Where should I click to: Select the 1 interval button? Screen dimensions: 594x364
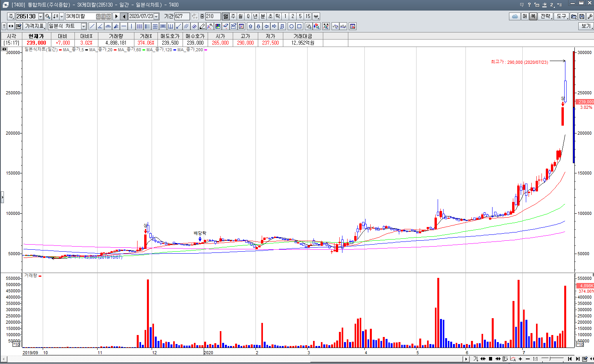point(285,16)
